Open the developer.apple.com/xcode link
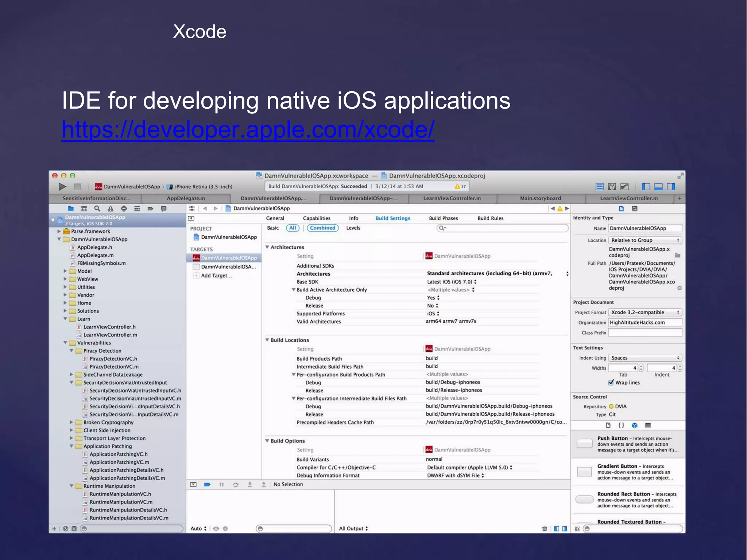The image size is (747, 560). [x=248, y=129]
